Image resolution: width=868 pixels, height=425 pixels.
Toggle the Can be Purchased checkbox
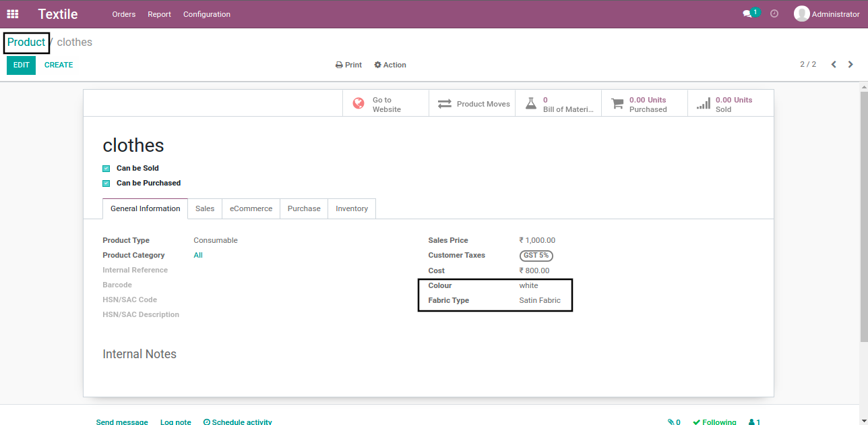(x=106, y=183)
